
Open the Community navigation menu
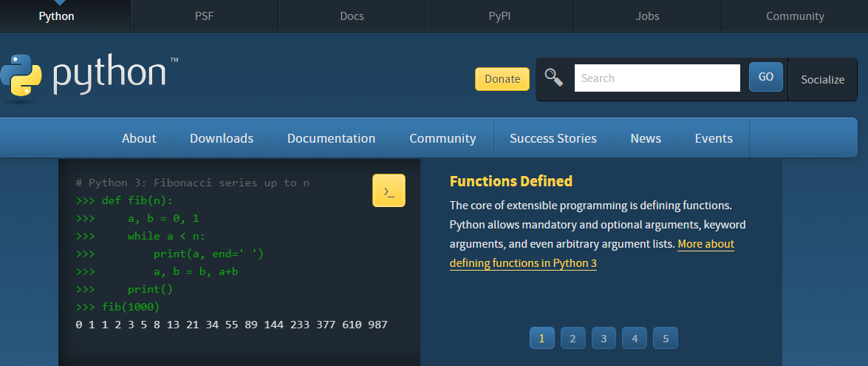442,138
